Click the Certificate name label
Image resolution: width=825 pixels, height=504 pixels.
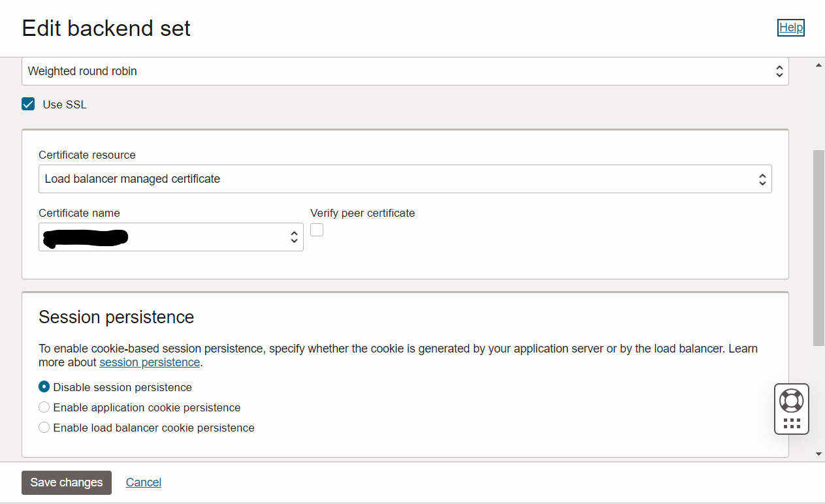(79, 213)
